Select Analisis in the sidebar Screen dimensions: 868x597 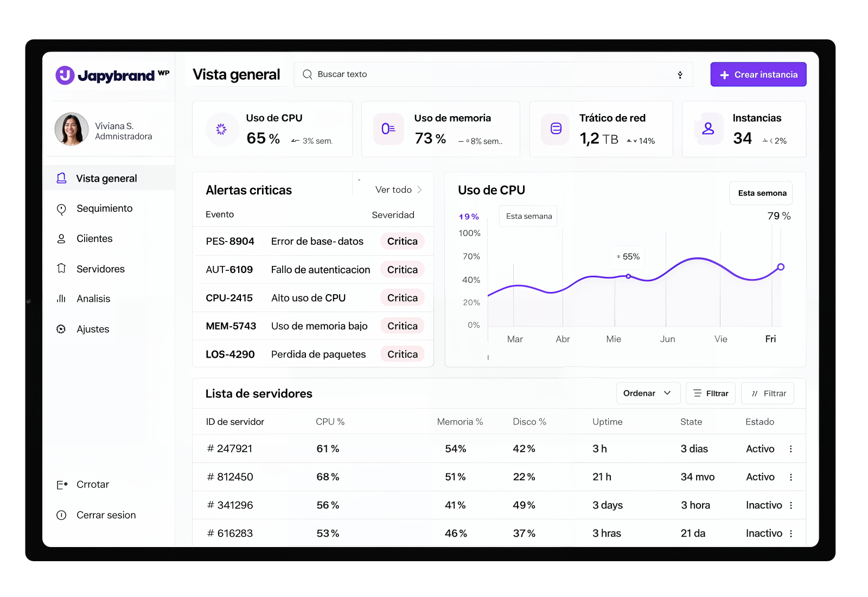click(93, 299)
